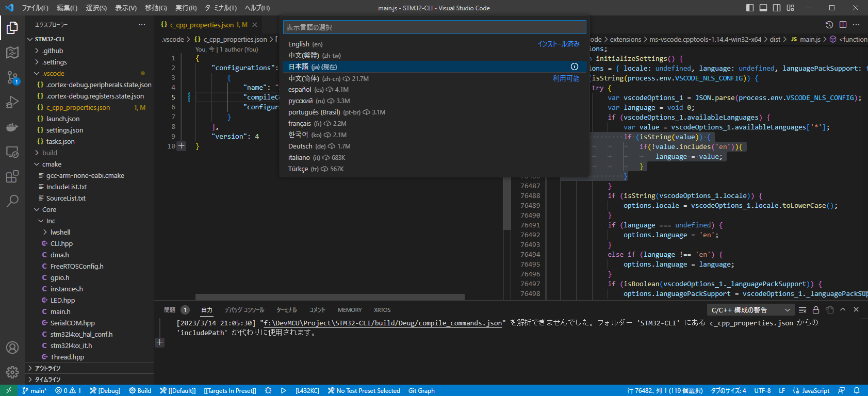Open the File menu (ファイル)
The width and height of the screenshot is (868, 396).
pos(35,8)
